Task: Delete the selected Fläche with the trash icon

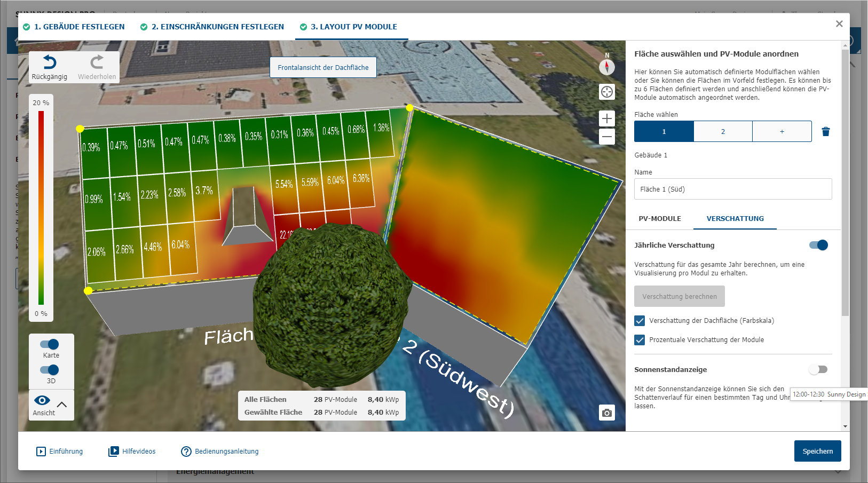Action: [825, 132]
